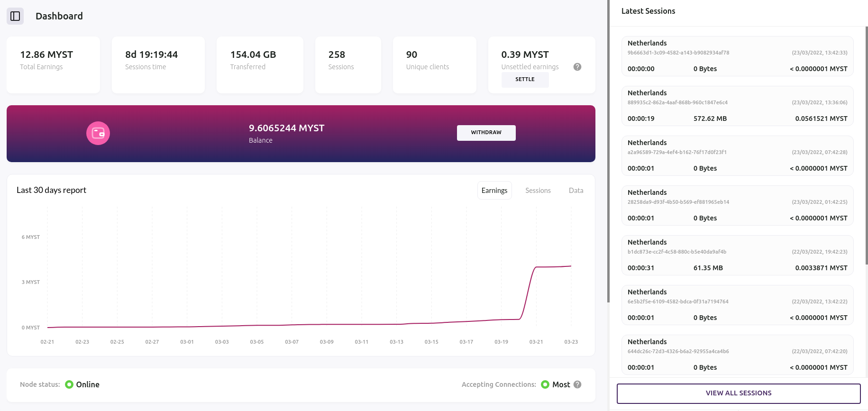The image size is (868, 411).
Task: Click the session ID starting with 9b6663d1
Action: [x=678, y=53]
